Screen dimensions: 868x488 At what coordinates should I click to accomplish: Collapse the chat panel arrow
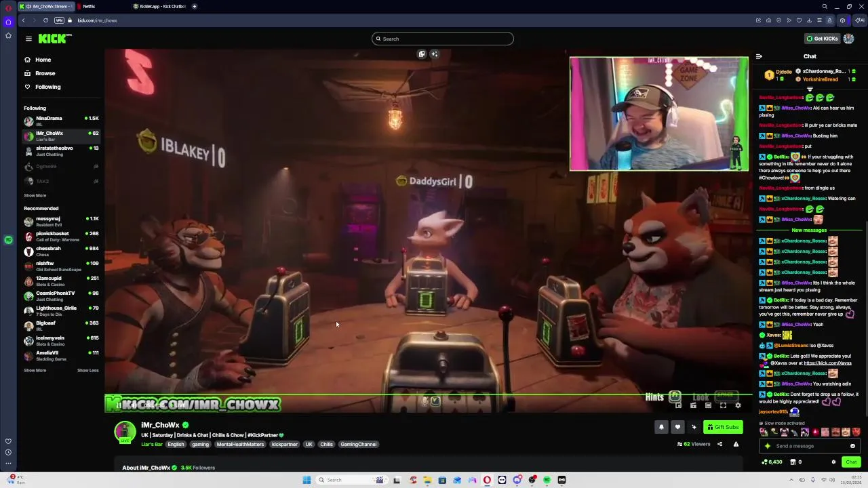click(x=759, y=56)
